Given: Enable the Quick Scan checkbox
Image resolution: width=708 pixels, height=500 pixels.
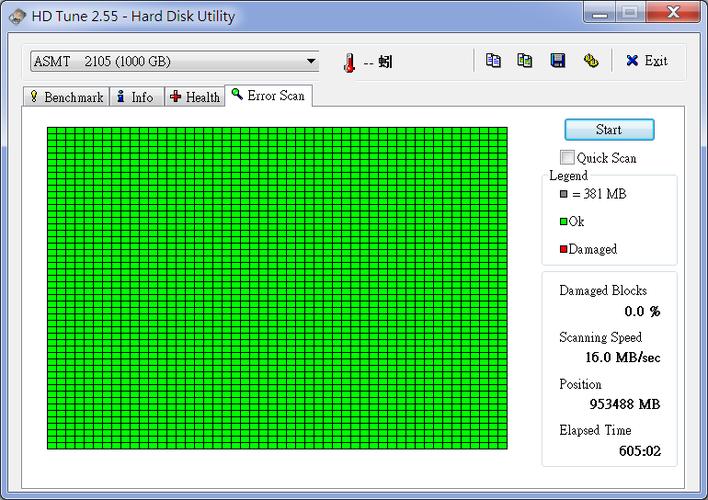Looking at the screenshot, I should coord(568,158).
